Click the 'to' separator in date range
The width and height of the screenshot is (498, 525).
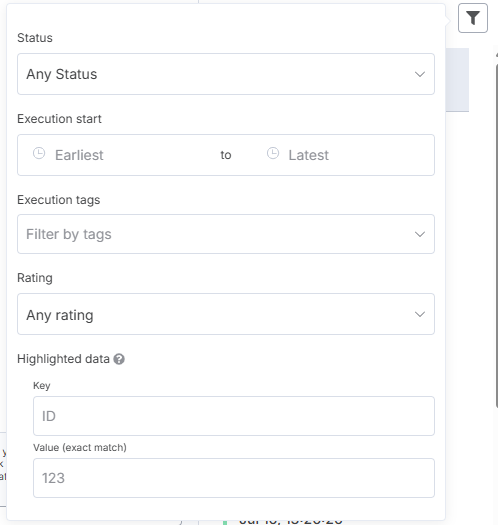point(226,155)
